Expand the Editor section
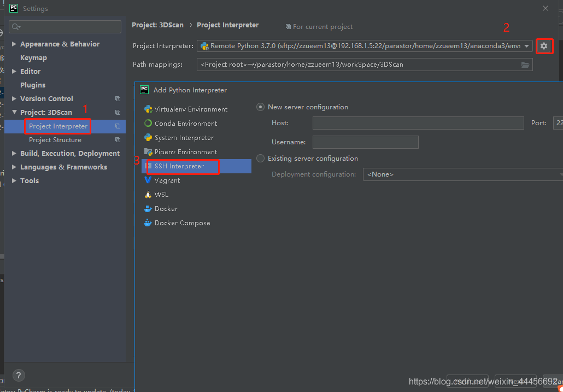The image size is (563, 392). [14, 71]
